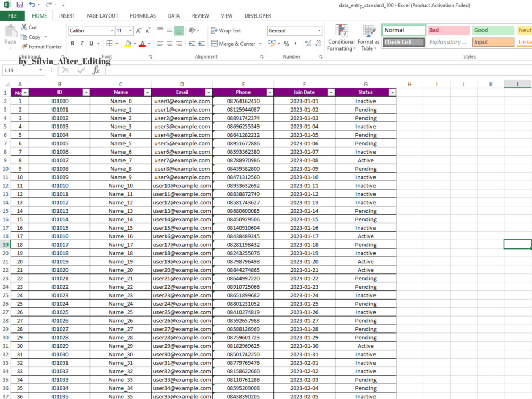The image size is (532, 399).
Task: Open the Name column filter dropdown
Action: click(147, 92)
